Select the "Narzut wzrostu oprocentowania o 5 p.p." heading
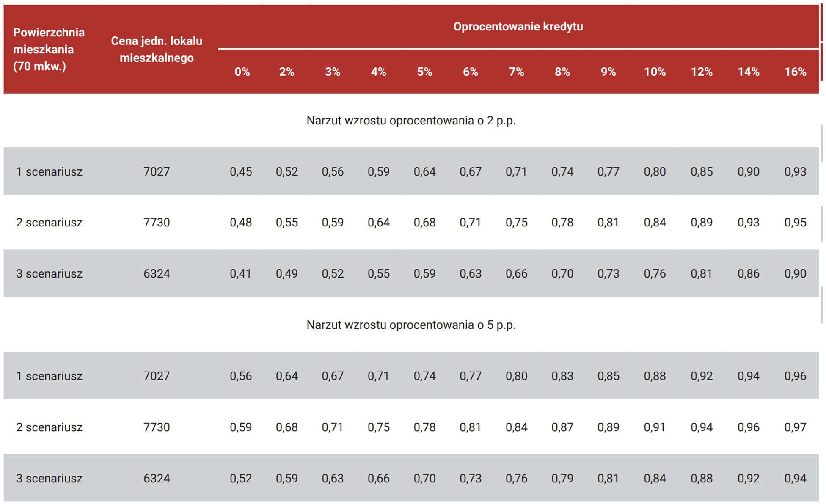This screenshot has width=826, height=504. click(411, 325)
